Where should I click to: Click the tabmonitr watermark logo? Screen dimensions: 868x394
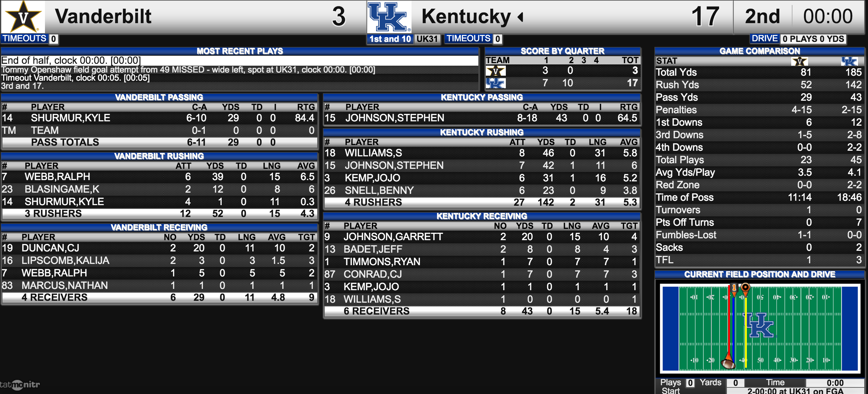[x=20, y=384]
